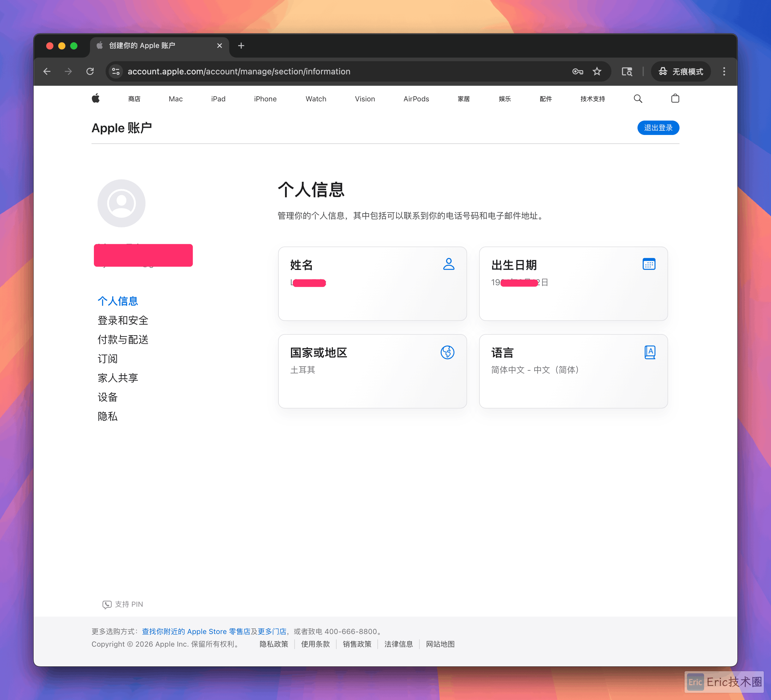Open 使用条款 in the footer
This screenshot has height=700, width=771.
[x=315, y=644]
